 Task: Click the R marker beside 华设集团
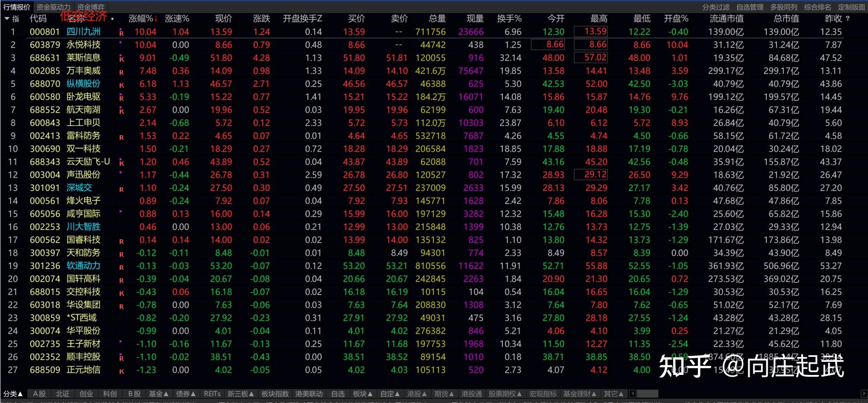point(121,306)
